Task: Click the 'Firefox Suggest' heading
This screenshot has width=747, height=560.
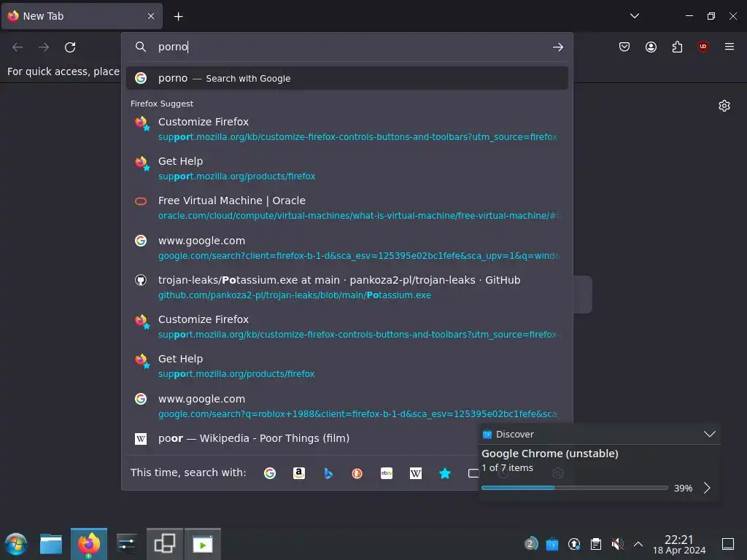Action: (162, 104)
